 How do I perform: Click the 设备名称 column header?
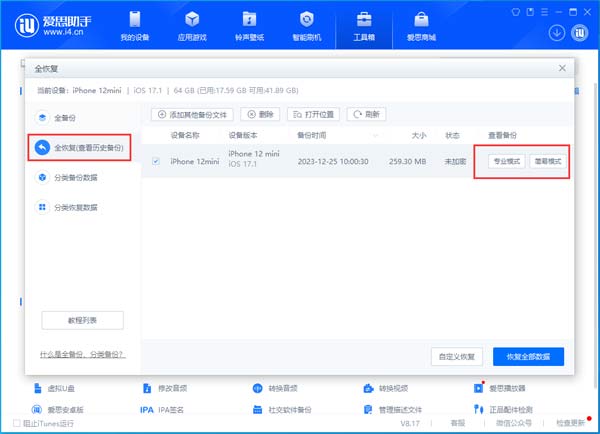pyautogui.click(x=185, y=135)
